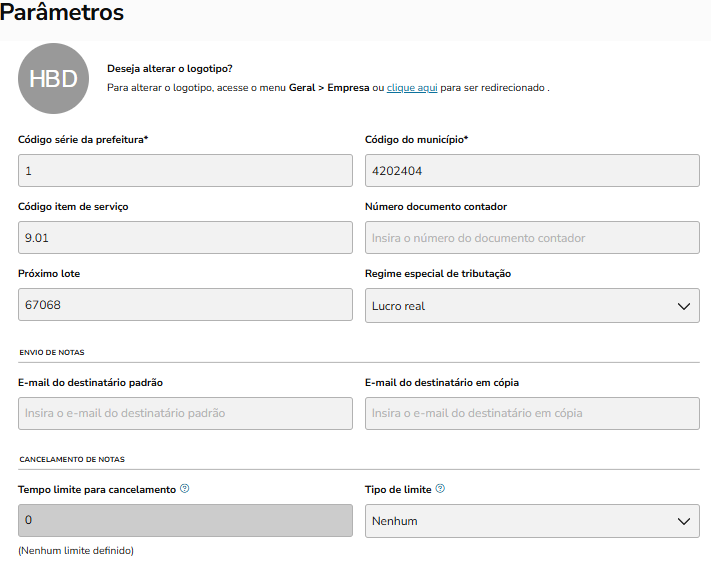Click help icon beside Tempo limite para cancelamento
The image size is (711, 562).
185,489
